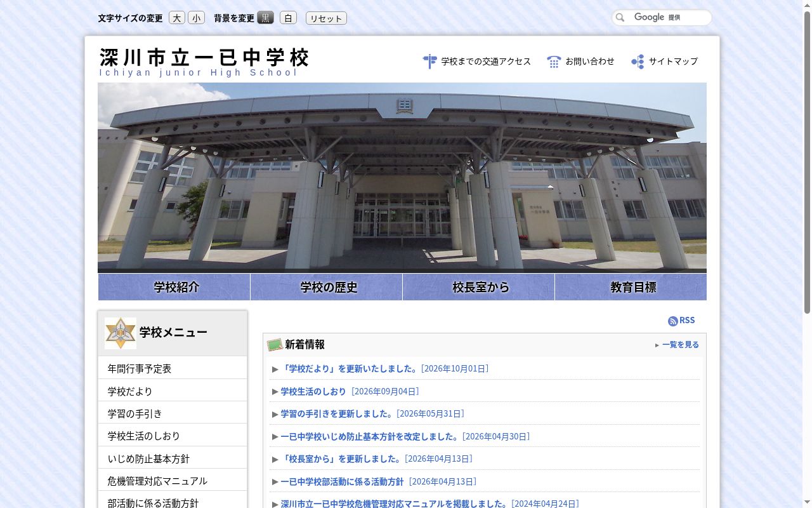This screenshot has width=812, height=508.
Task: Set background to white with 白
Action: pyautogui.click(x=288, y=18)
